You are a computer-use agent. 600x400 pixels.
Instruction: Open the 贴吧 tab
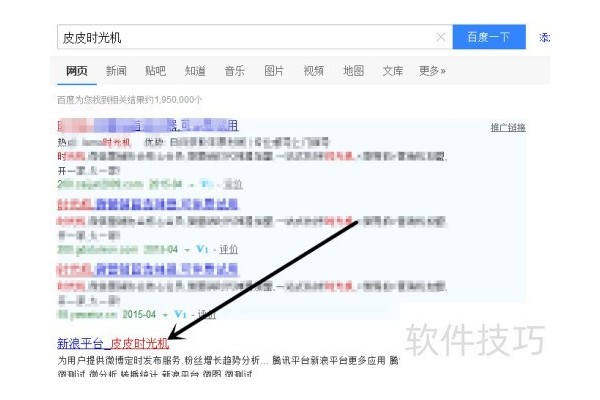[x=155, y=71]
